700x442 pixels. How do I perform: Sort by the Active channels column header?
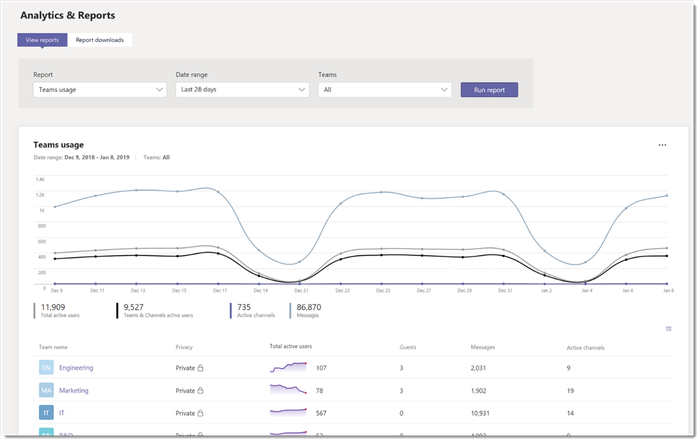coord(585,347)
